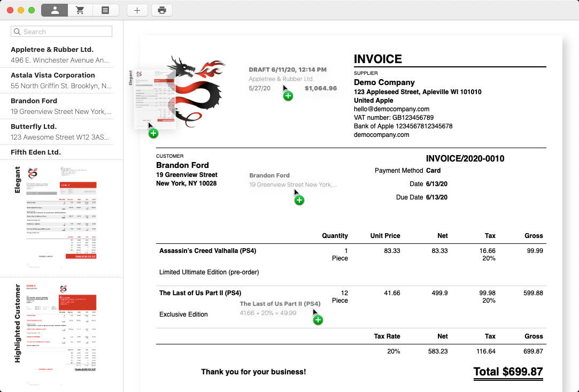The height and width of the screenshot is (392, 579).
Task: Choose the Elegant template thumbnail in sidebar
Action: pyautogui.click(x=61, y=218)
